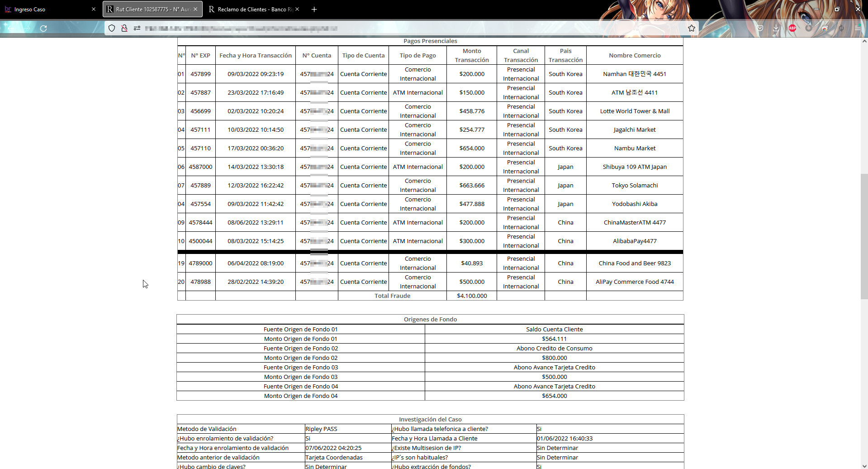Go back to the previous page
The width and height of the screenshot is (868, 469).
[11, 29]
